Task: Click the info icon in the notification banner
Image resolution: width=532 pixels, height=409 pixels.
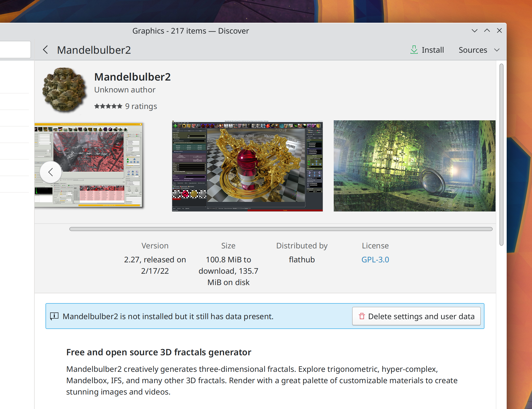Action: click(x=54, y=316)
